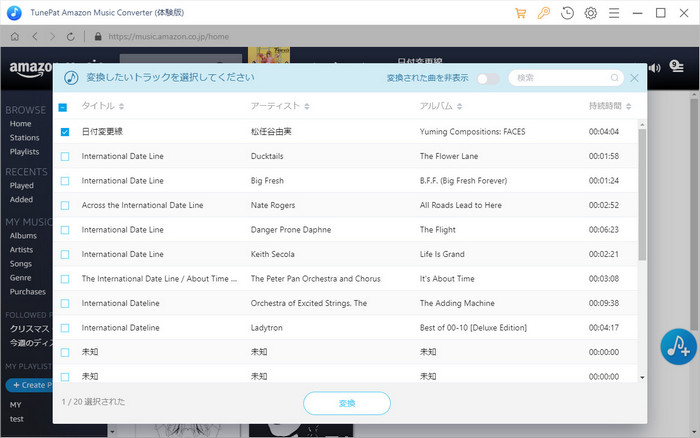700x438 pixels.
Task: Check the Peter Pan Orchestra track
Action: pos(65,279)
